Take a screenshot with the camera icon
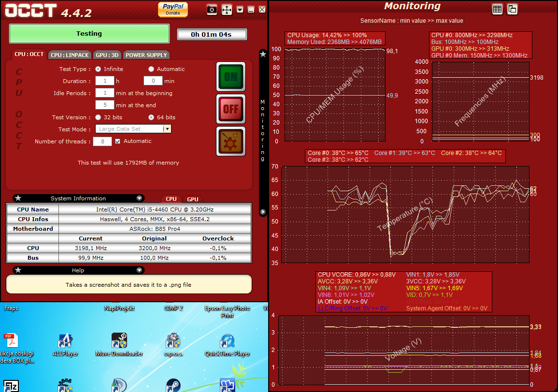 pyautogui.click(x=212, y=10)
